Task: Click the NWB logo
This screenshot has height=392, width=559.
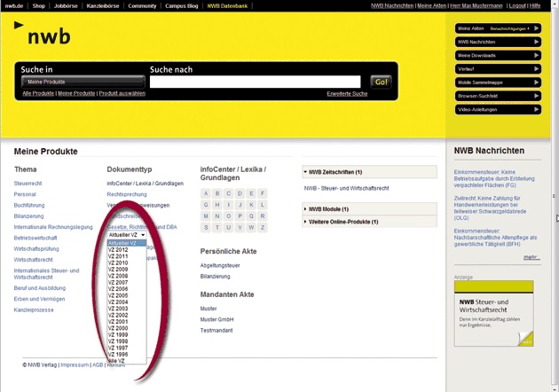Action: (44, 35)
